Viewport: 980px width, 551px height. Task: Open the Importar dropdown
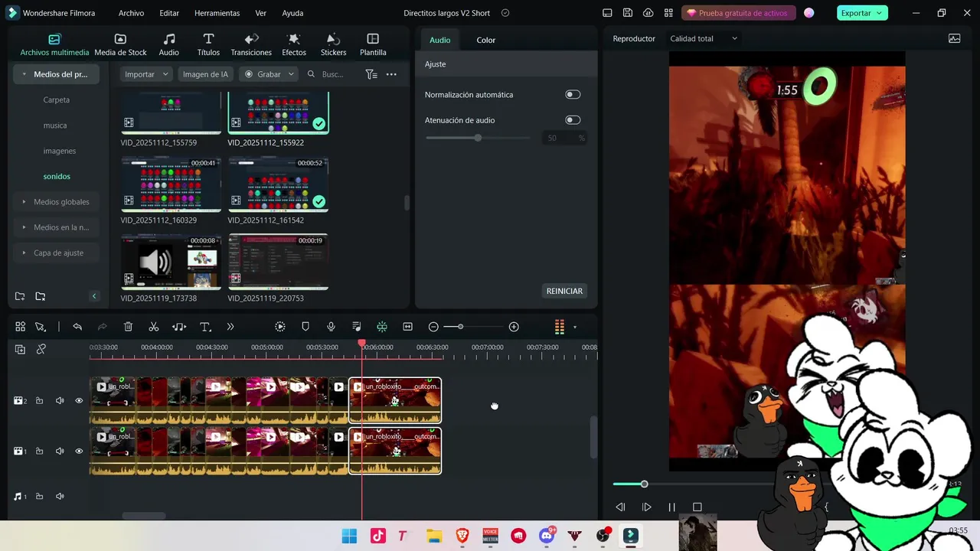pos(146,74)
